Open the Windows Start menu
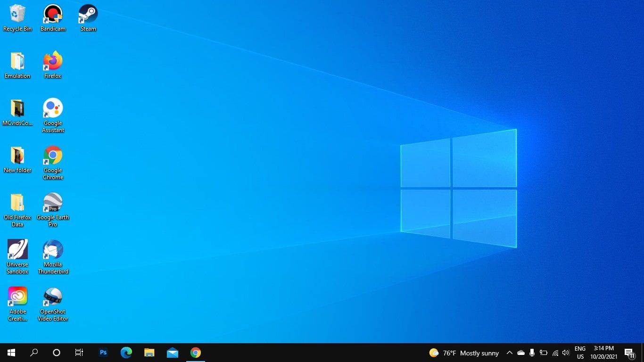This screenshot has height=362, width=644. tap(11, 353)
